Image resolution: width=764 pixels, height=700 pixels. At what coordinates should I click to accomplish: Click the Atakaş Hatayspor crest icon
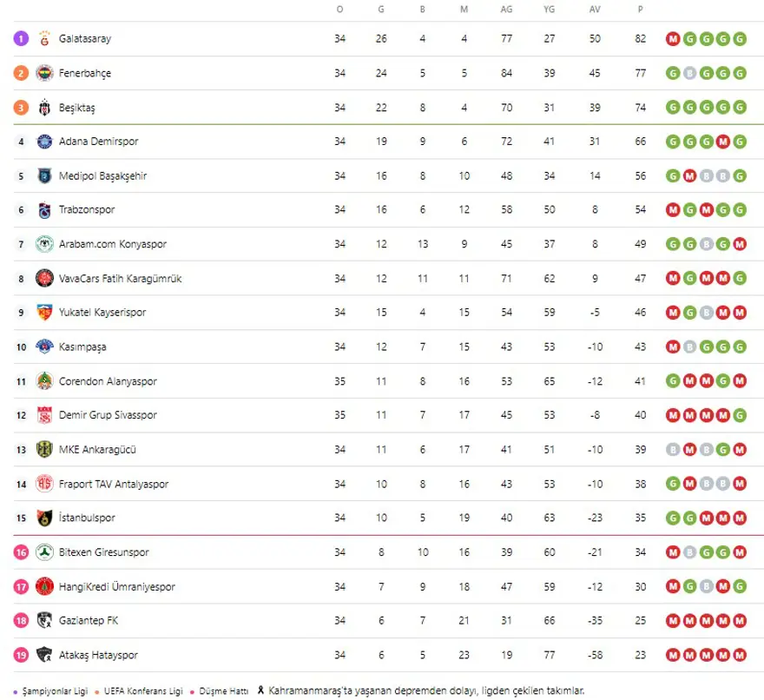[x=44, y=655]
